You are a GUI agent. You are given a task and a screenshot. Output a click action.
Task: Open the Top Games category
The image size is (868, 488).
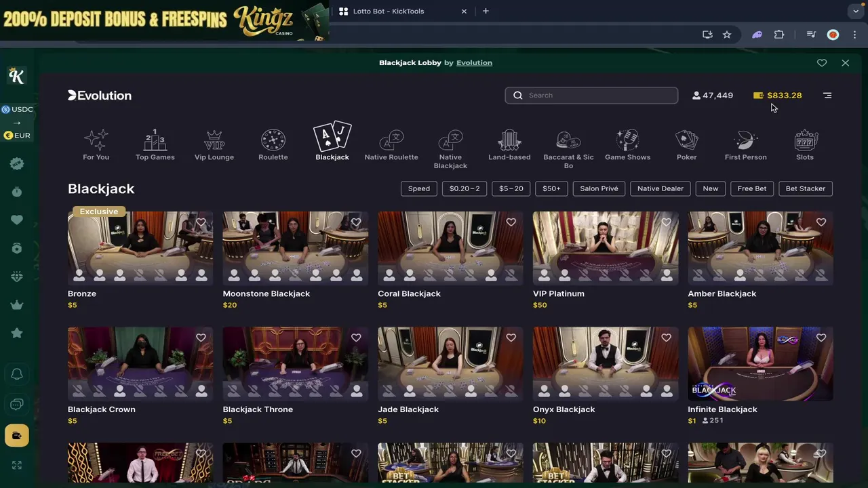[155, 145]
